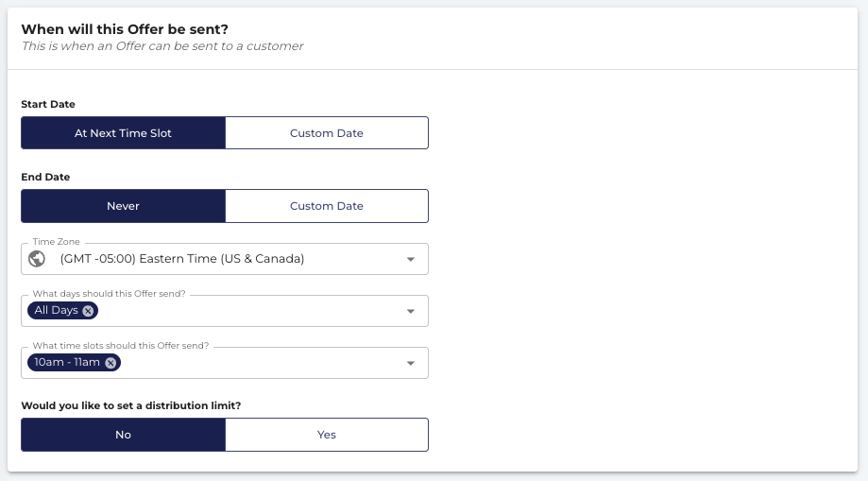Screen dimensions: 868x481
Task: Open the time slots dropdown arrow
Action: 411,364
